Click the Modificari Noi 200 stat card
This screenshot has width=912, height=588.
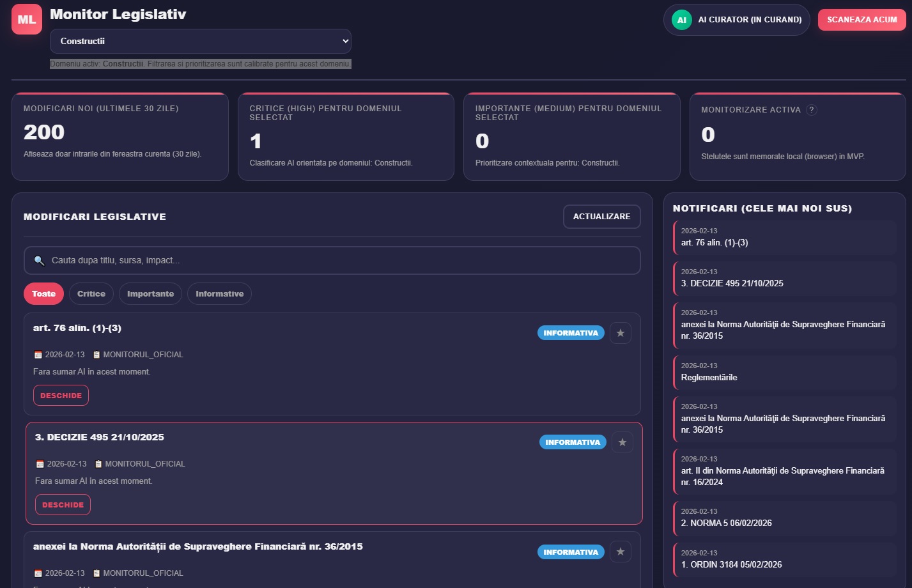pos(120,137)
